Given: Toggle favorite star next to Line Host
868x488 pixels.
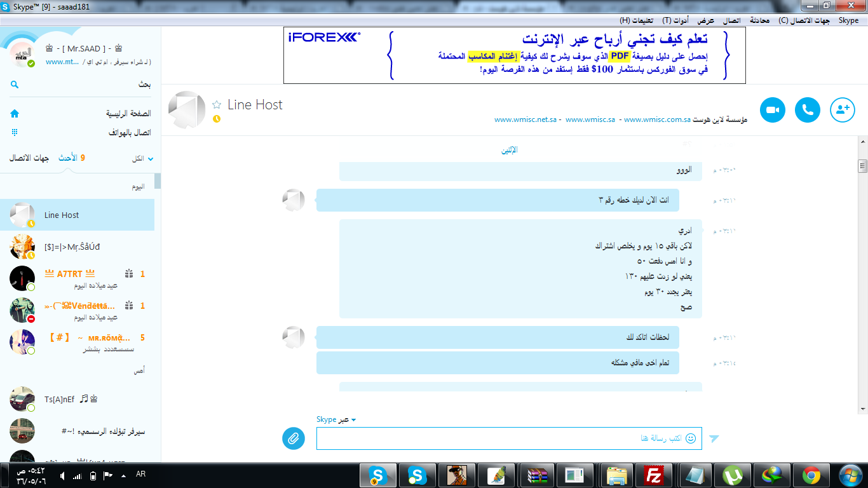Looking at the screenshot, I should (x=217, y=105).
